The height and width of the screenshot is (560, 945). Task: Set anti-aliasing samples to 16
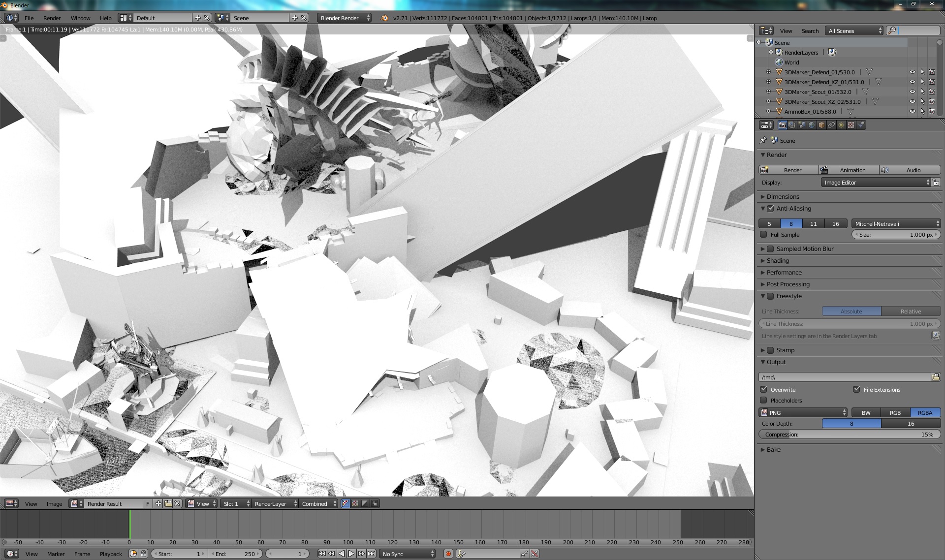(836, 223)
